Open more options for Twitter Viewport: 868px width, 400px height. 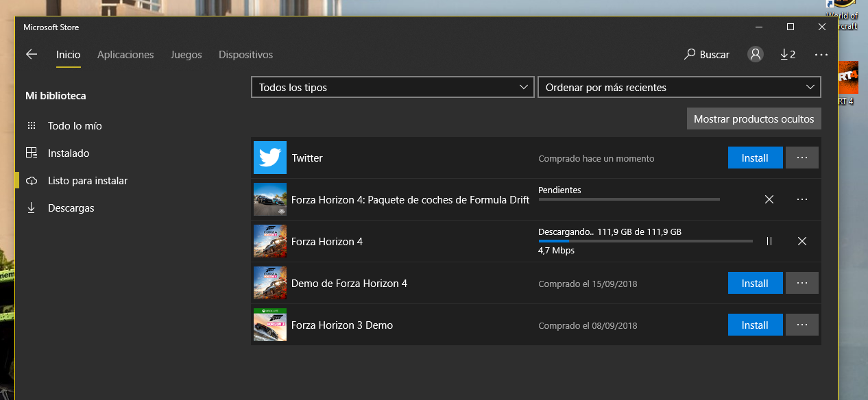(x=802, y=158)
